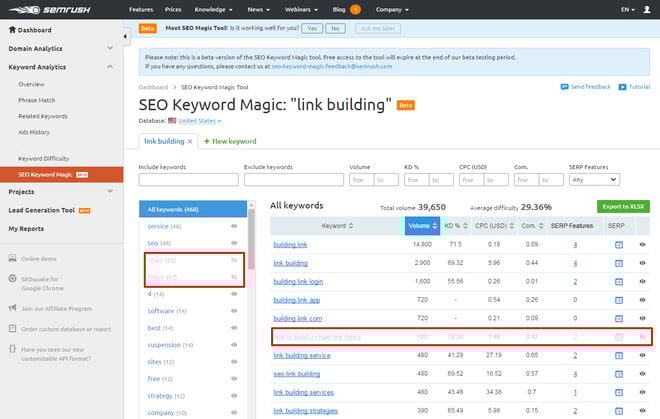
Task: Click the API format braces icon
Action: pos(13,349)
